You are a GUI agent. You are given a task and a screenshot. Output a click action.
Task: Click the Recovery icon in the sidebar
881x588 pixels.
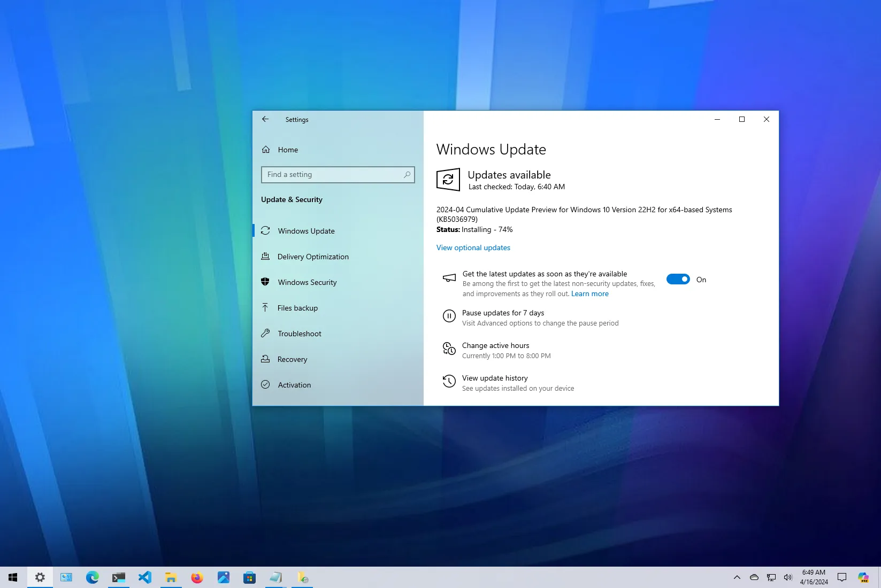265,359
